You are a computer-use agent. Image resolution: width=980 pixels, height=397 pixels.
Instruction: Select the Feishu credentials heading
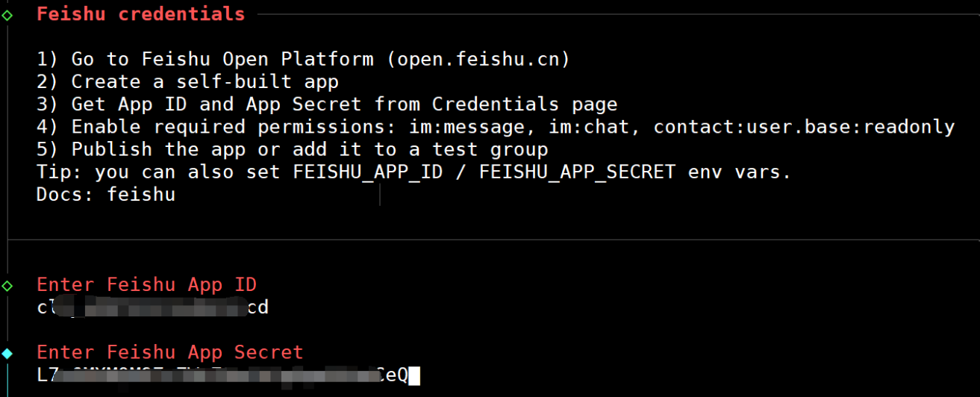click(140, 14)
